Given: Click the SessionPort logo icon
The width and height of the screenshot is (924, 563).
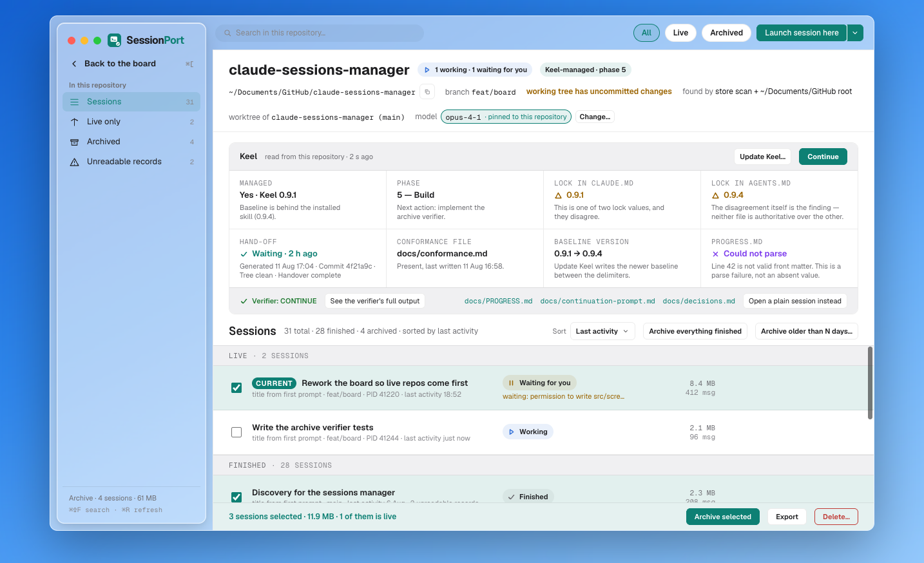Looking at the screenshot, I should (x=114, y=40).
